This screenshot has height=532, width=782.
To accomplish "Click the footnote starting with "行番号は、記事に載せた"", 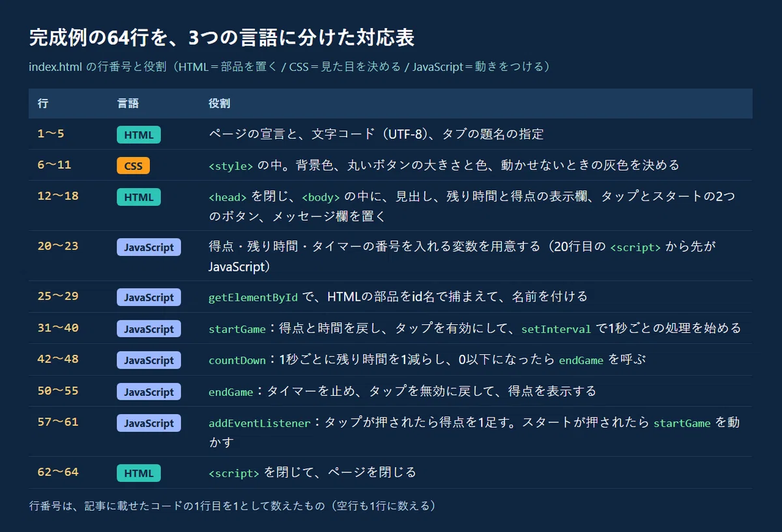I will pyautogui.click(x=233, y=505).
